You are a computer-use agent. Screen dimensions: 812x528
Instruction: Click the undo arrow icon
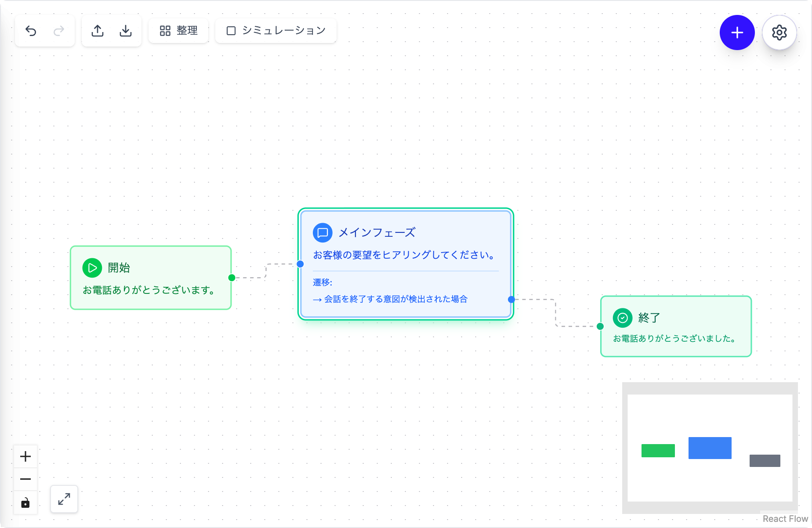coord(31,31)
